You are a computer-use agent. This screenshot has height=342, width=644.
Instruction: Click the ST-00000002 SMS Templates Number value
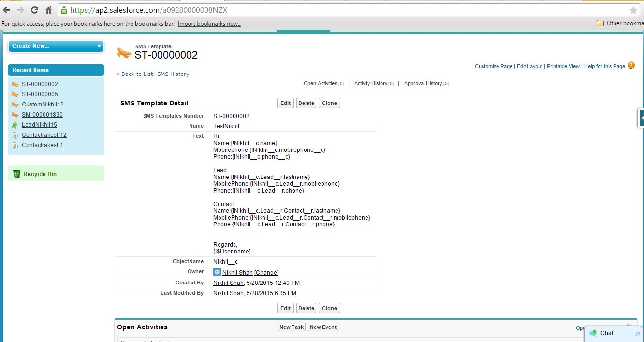click(231, 116)
